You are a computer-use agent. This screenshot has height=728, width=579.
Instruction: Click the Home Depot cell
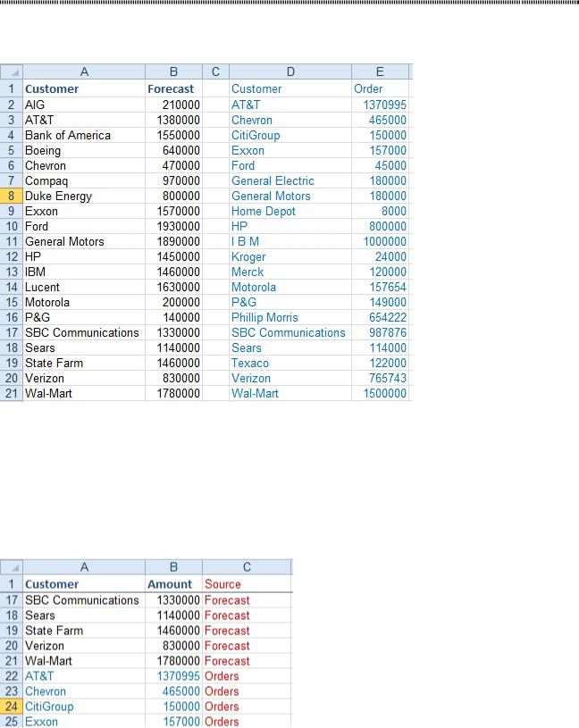click(290, 211)
